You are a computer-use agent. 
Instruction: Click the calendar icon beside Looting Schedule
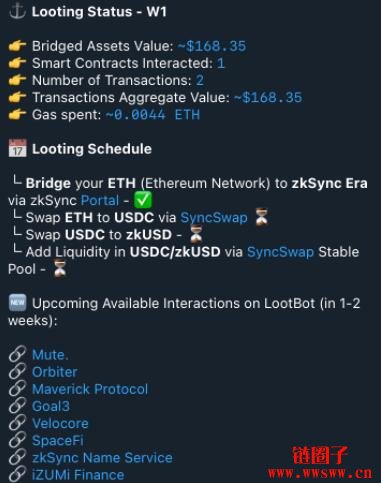(17, 149)
